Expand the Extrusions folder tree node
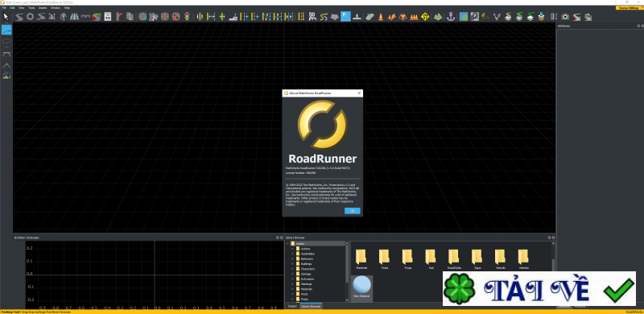Screen dimensions: 644x314 292,279
